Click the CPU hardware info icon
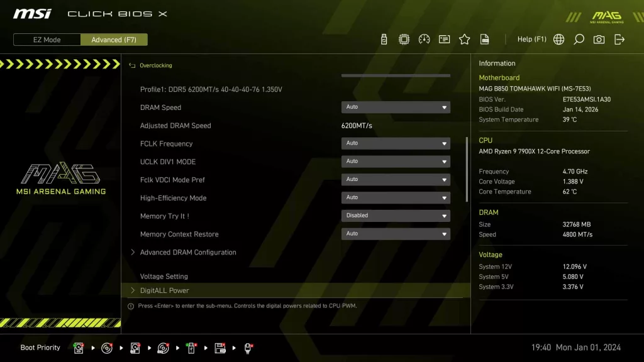This screenshot has height=362, width=644. 403,38
